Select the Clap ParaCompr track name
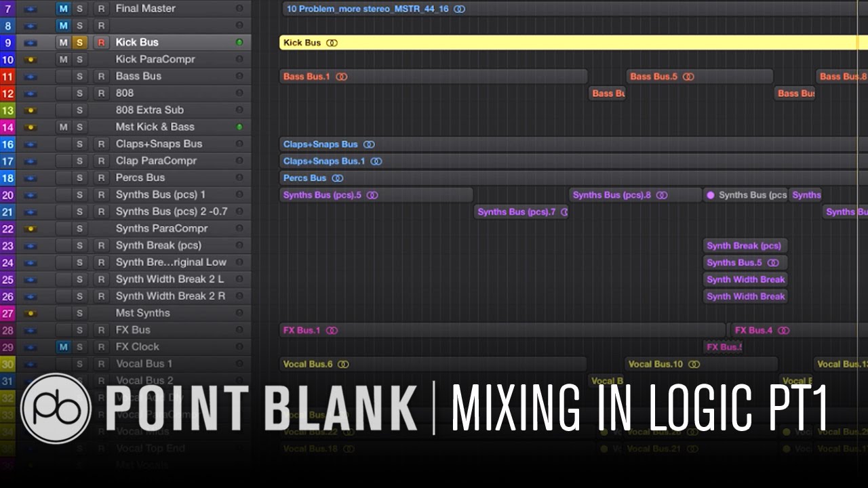Screen dimensions: 868x488 pyautogui.click(x=156, y=161)
